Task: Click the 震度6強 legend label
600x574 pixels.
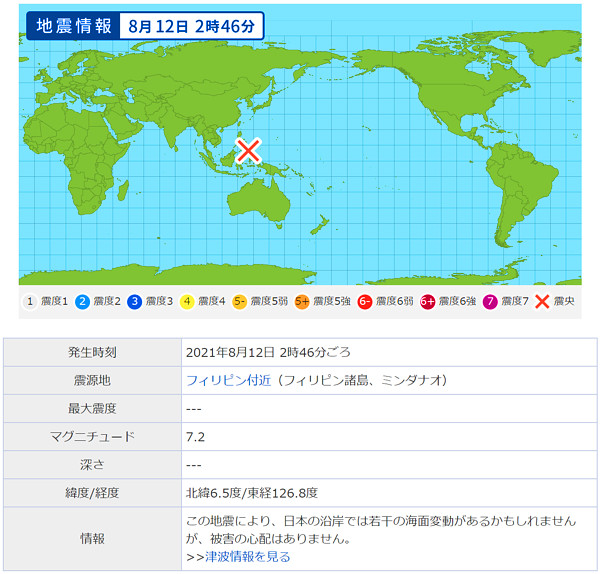Action: pos(457,302)
